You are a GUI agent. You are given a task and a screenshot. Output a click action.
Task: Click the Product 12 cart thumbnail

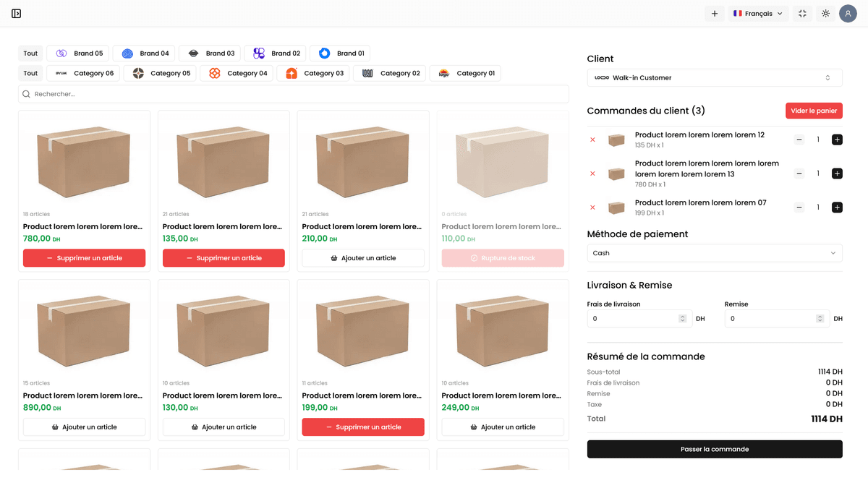pos(616,140)
